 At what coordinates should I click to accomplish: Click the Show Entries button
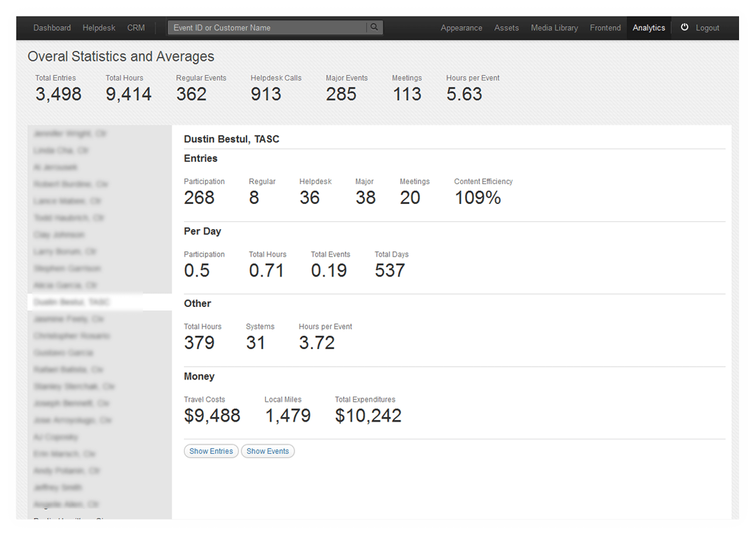click(211, 451)
